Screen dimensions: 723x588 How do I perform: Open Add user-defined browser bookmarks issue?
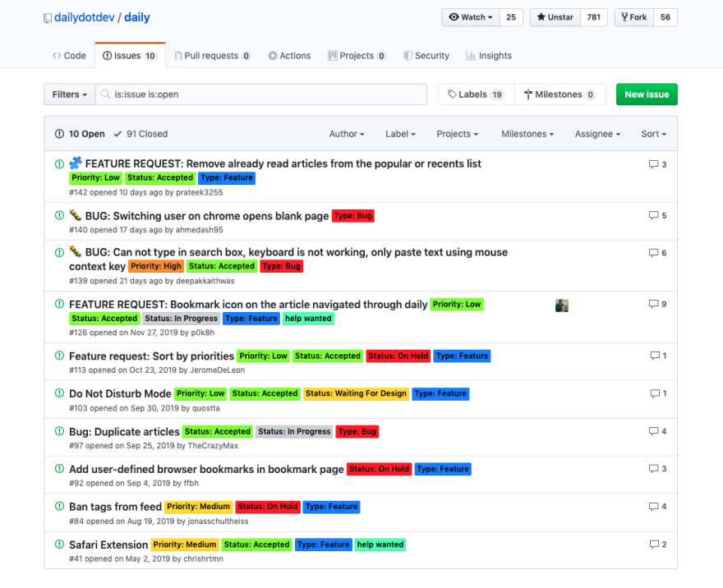pos(206,469)
